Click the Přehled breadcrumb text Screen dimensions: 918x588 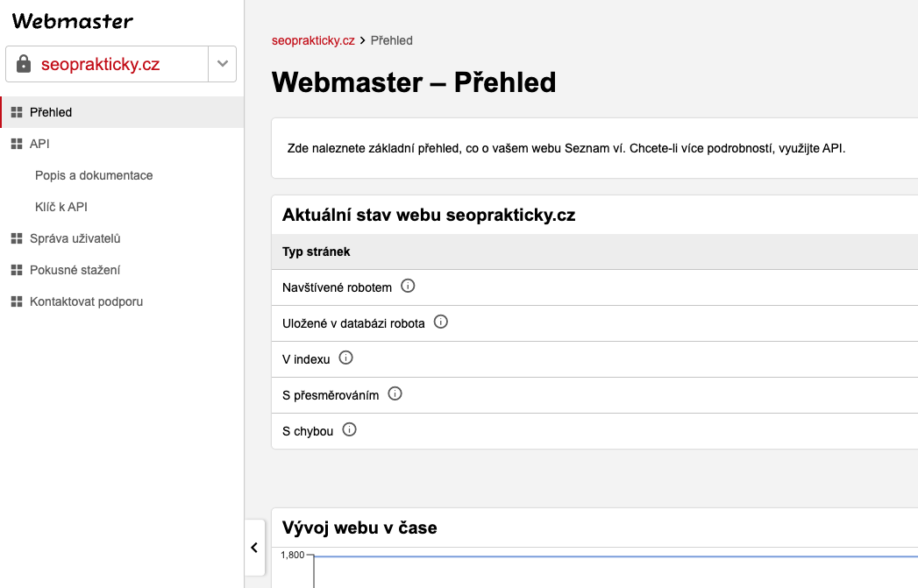pyautogui.click(x=392, y=40)
